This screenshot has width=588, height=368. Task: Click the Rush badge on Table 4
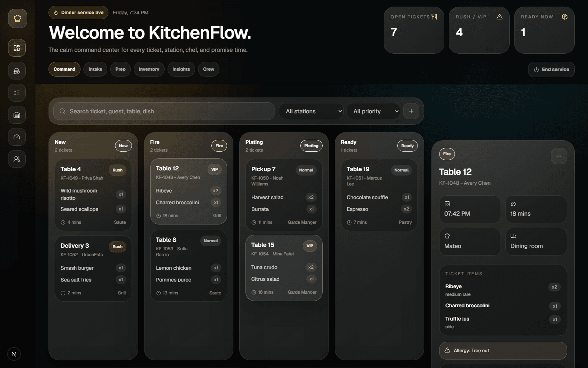[118, 170]
